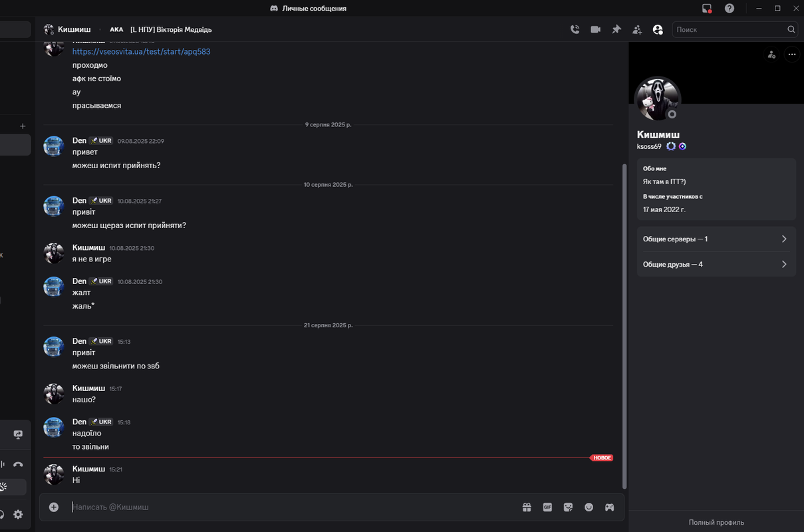Click UKR tag on Den's 15:18 message
Image resolution: width=804 pixels, height=532 pixels.
101,422
